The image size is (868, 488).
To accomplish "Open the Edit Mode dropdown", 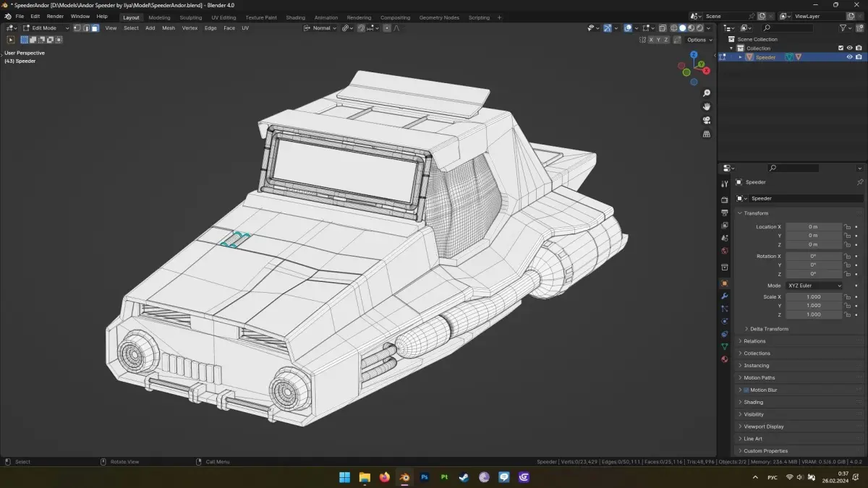I will (x=46, y=28).
